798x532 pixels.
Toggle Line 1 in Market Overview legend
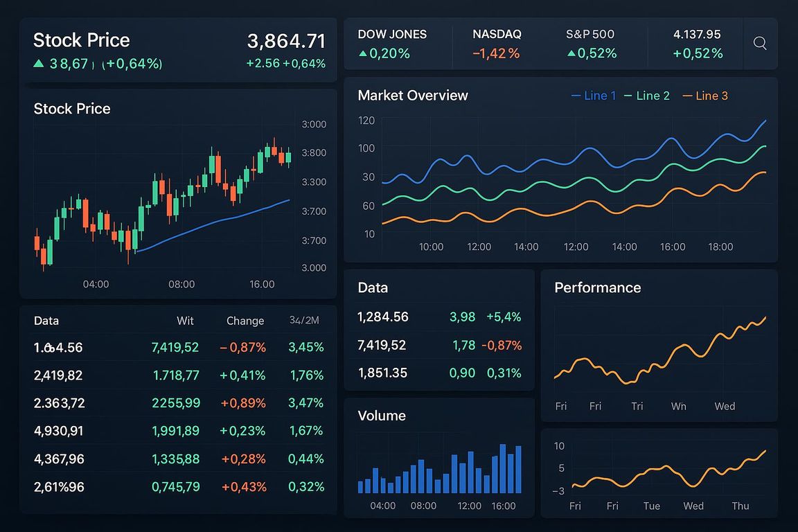pos(593,96)
